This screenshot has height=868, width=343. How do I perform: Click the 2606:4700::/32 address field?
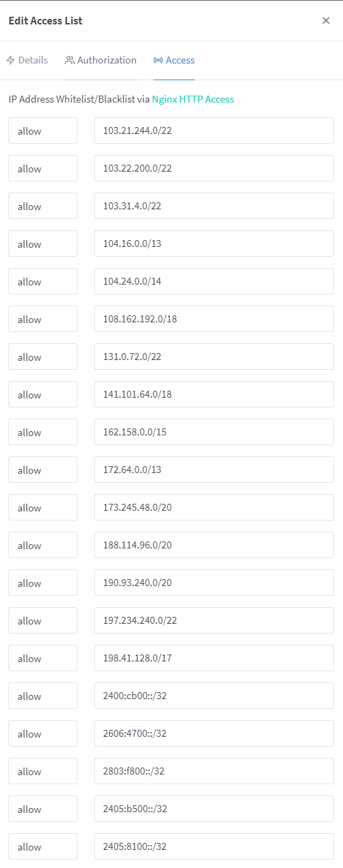214,734
